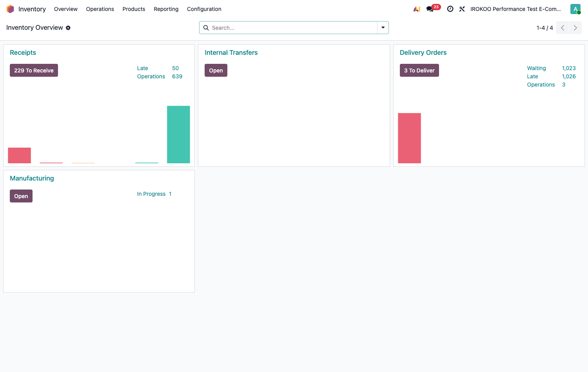This screenshot has height=372, width=588.
Task: Click Late link in Receipts card
Action: tap(143, 68)
